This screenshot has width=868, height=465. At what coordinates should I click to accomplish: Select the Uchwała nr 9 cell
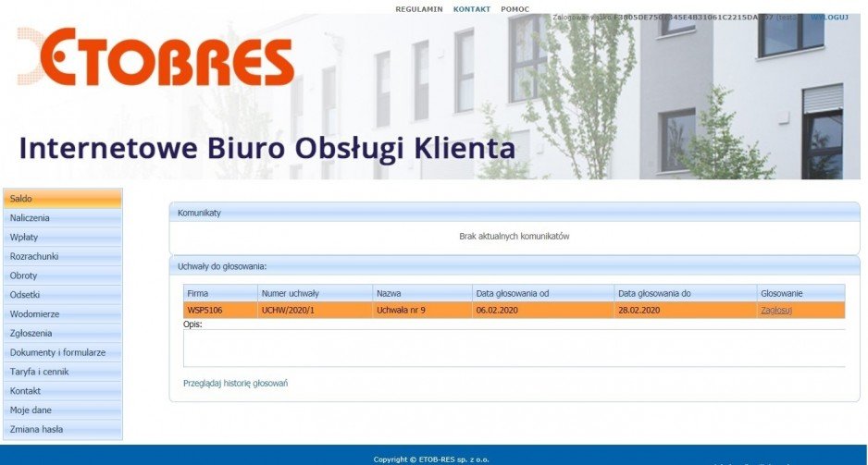pos(422,311)
